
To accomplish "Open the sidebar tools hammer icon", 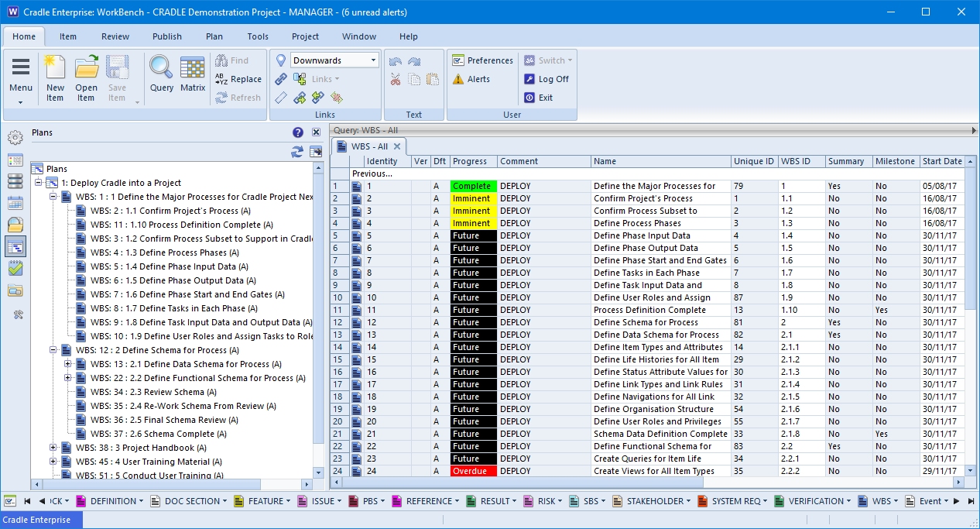I will (x=19, y=314).
